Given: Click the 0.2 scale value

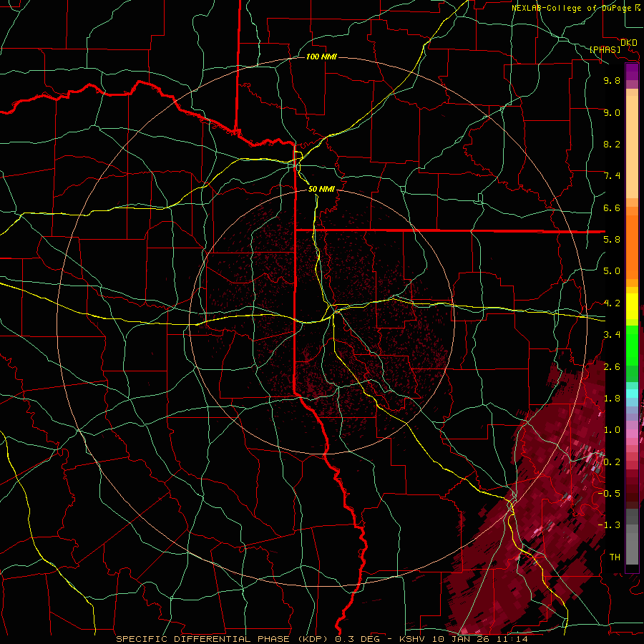Looking at the screenshot, I should (612, 462).
